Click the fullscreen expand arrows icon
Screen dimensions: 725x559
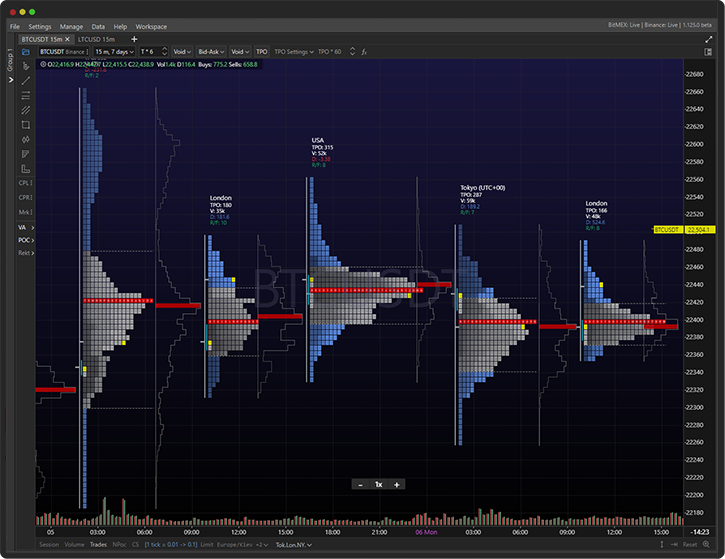(708, 39)
